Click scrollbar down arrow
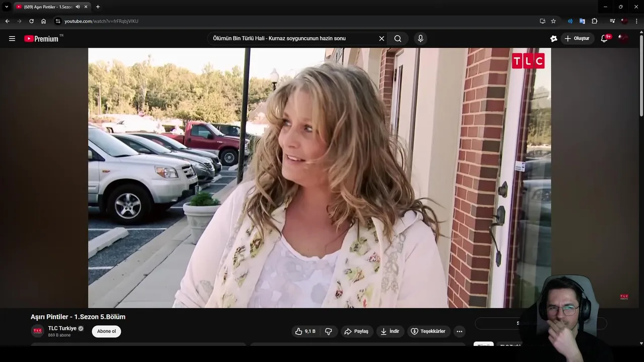The image size is (644, 362). click(641, 343)
